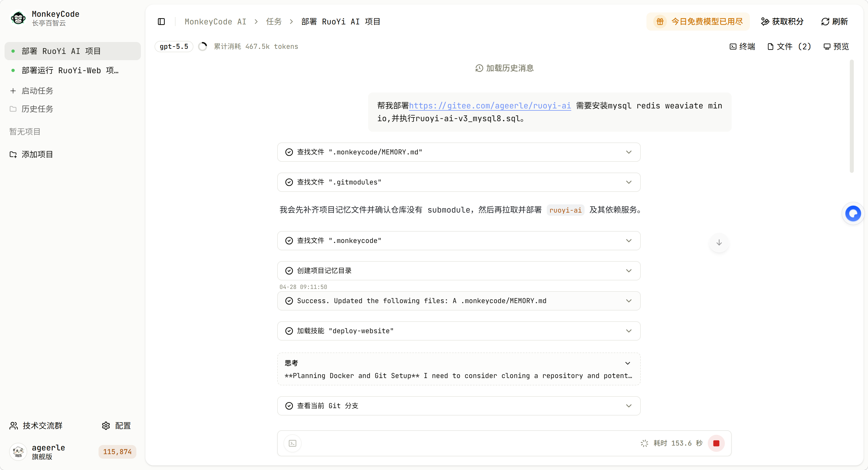Image resolution: width=868 pixels, height=470 pixels.
Task: Click the check icon on 创建项目记忆目录 row
Action: click(289, 271)
